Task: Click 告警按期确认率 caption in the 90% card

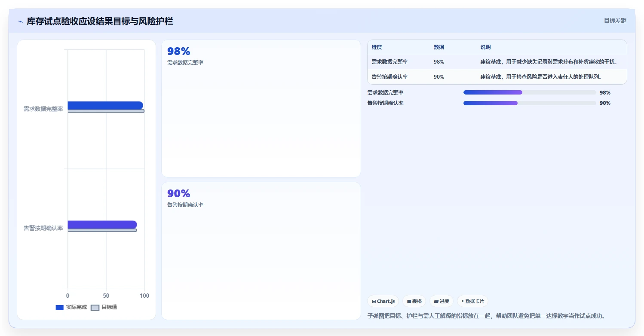Action: pyautogui.click(x=185, y=205)
